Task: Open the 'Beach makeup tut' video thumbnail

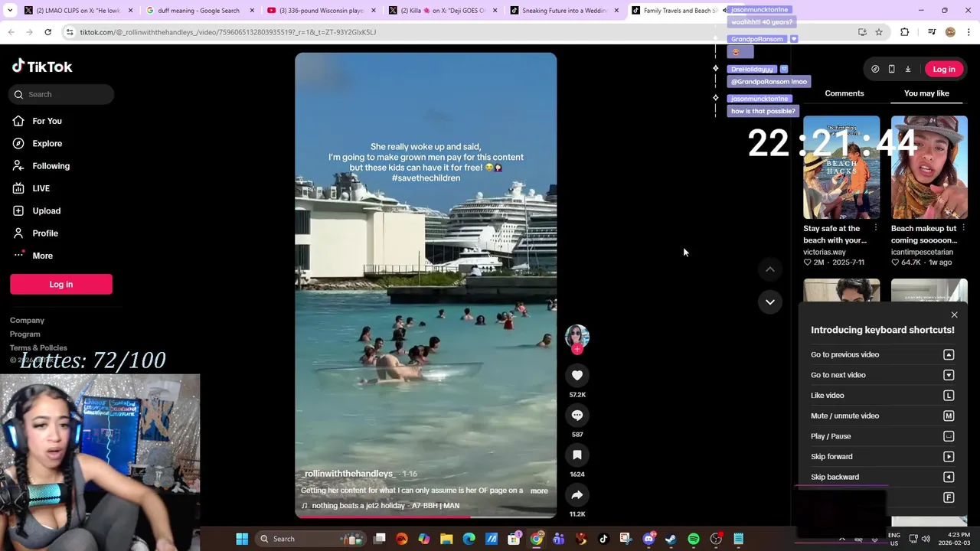Action: pos(929,168)
